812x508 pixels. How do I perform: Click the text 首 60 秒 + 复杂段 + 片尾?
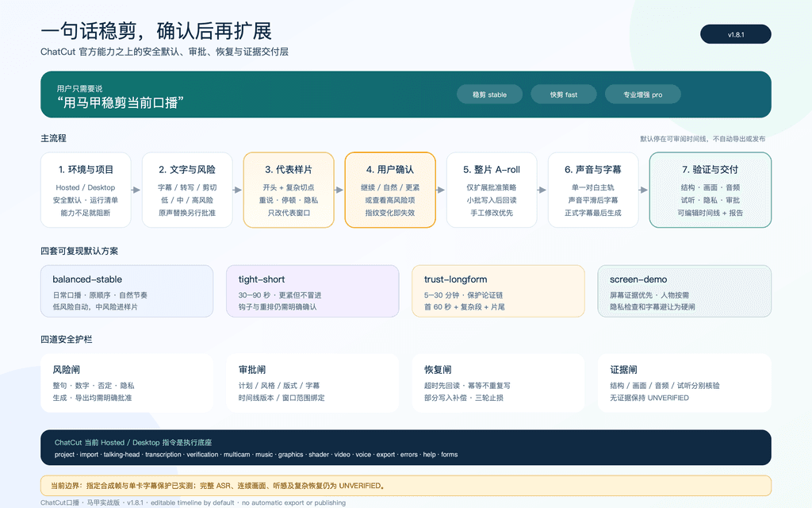pyautogui.click(x=465, y=307)
